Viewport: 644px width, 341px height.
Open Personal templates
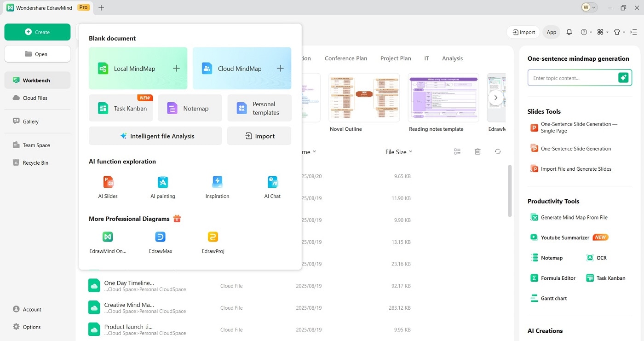259,108
